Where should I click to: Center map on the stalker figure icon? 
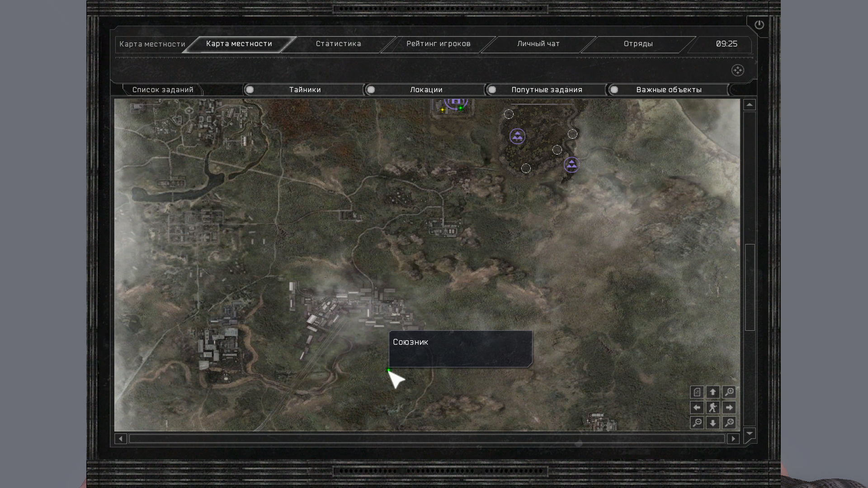(x=713, y=408)
